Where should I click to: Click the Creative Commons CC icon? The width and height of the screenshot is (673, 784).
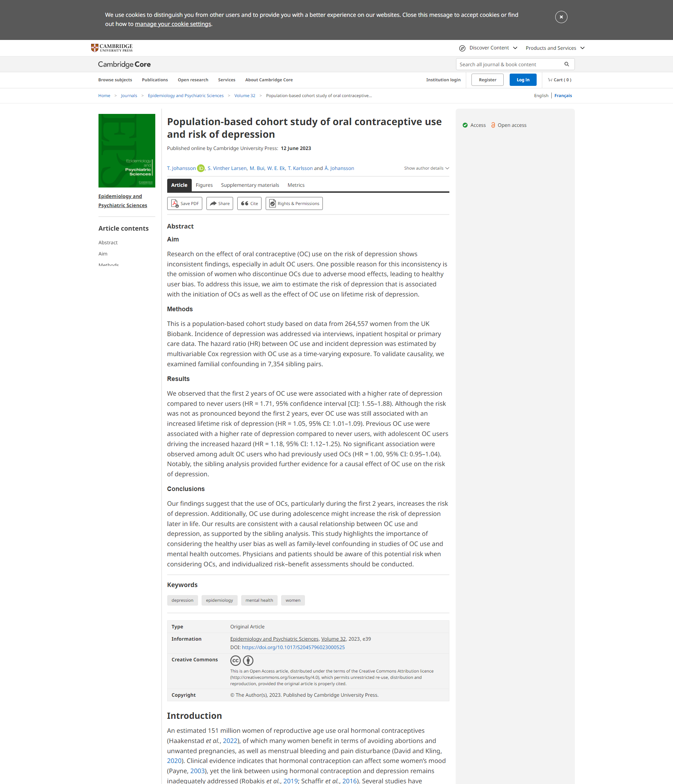[236, 661]
